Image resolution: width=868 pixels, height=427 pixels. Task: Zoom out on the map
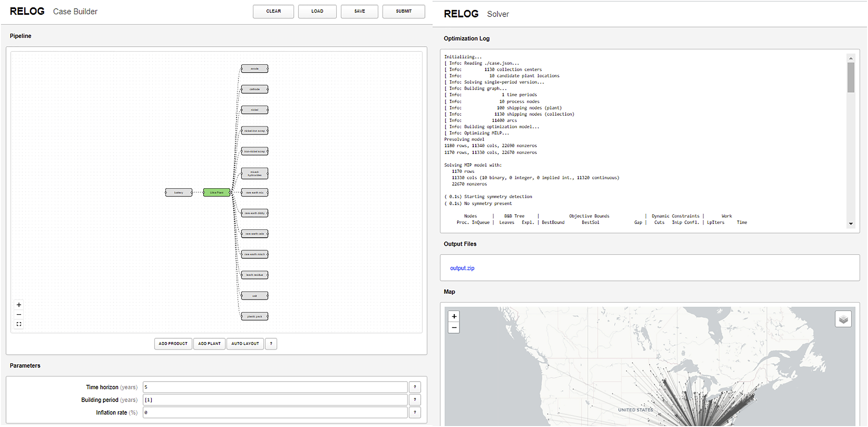point(454,327)
